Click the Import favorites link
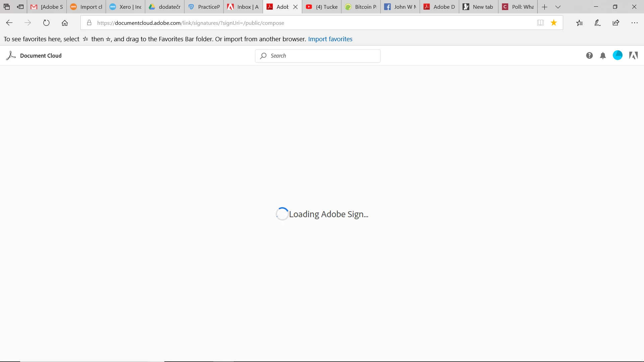 (x=330, y=39)
